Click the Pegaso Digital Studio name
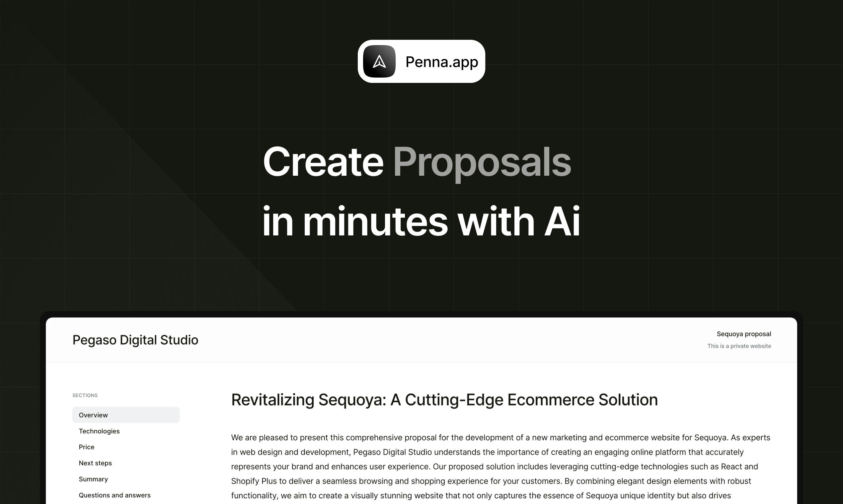This screenshot has height=504, width=843. pos(134,340)
